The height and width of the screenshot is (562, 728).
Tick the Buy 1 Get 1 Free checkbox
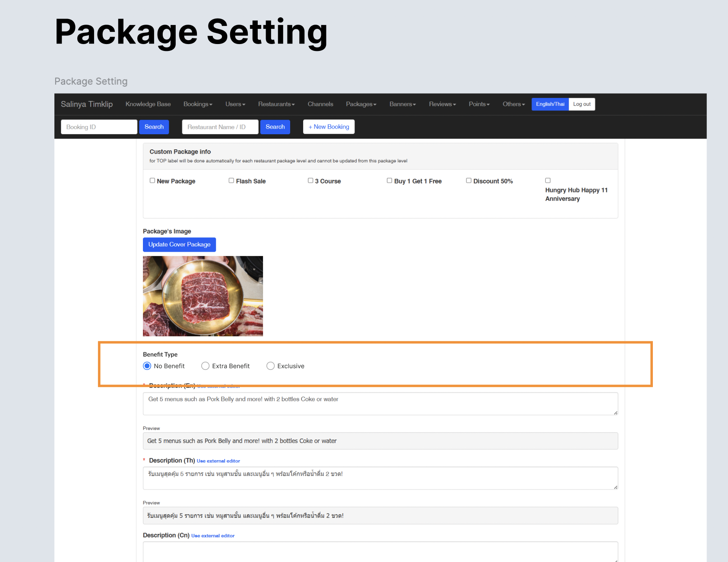pyautogui.click(x=389, y=181)
